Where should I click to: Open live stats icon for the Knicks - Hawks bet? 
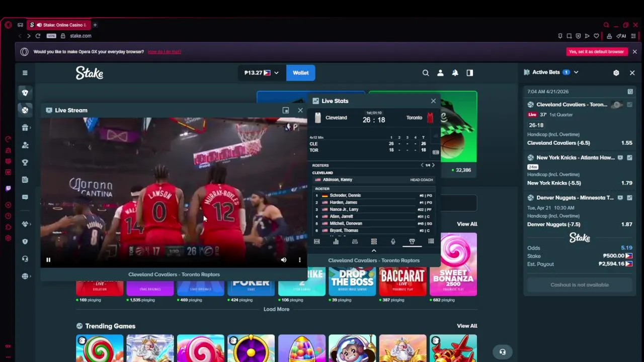630,158
